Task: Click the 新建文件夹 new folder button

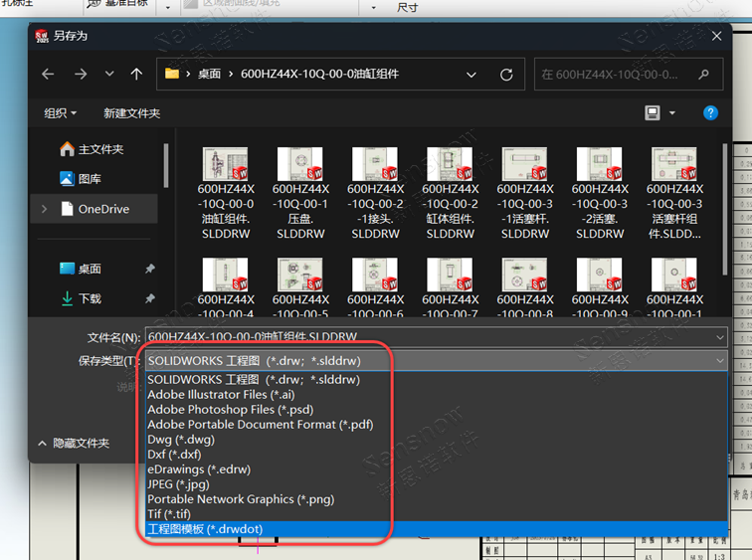Action: pyautogui.click(x=131, y=113)
